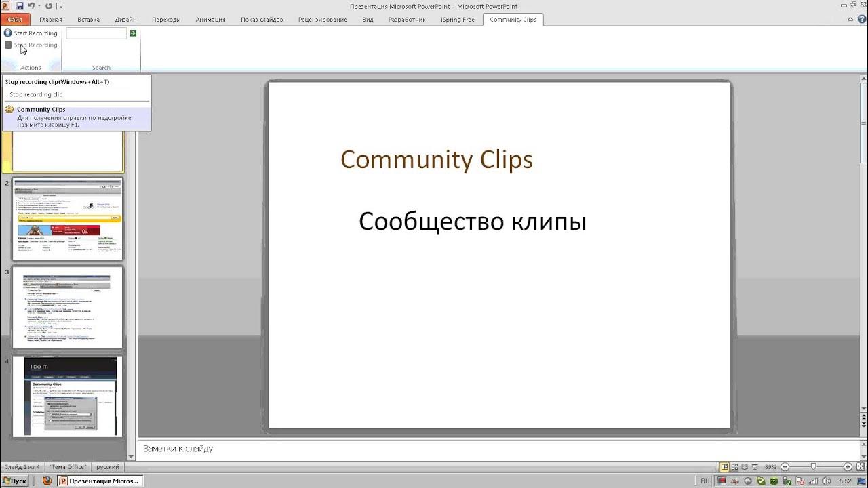Select slide 3 thumbnail
The image size is (868, 488).
click(67, 308)
